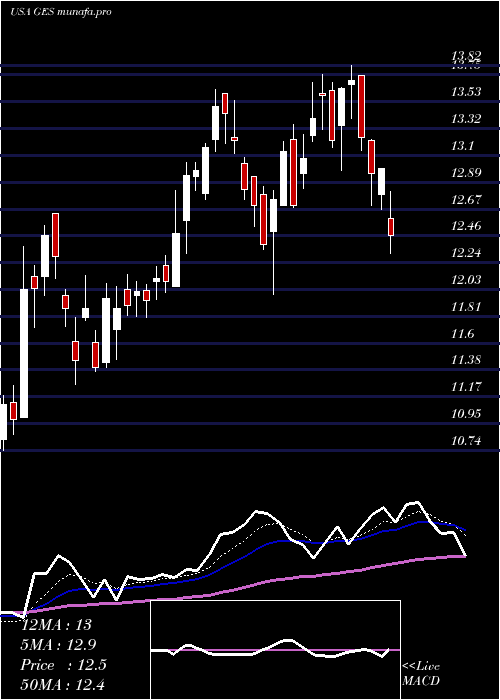
Task: Select the 11.6 price axis label
Action: pos(462,333)
